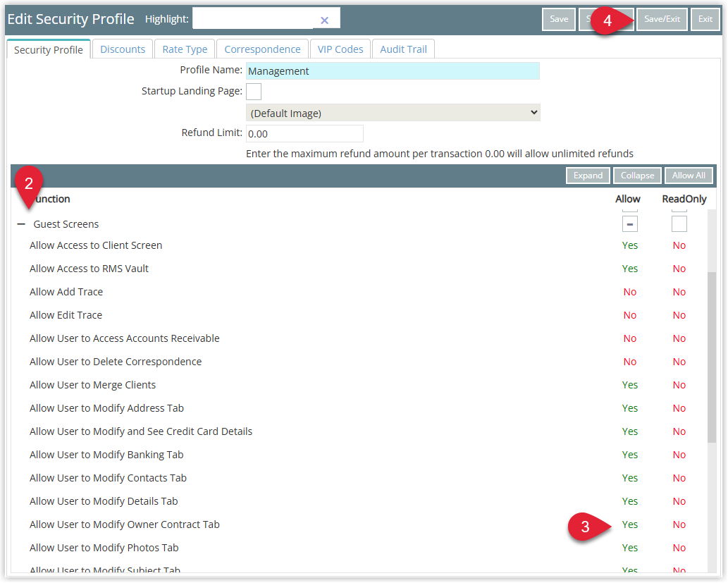
Task: Toggle ReadOnly for Modify Banking Tab
Action: (x=679, y=455)
